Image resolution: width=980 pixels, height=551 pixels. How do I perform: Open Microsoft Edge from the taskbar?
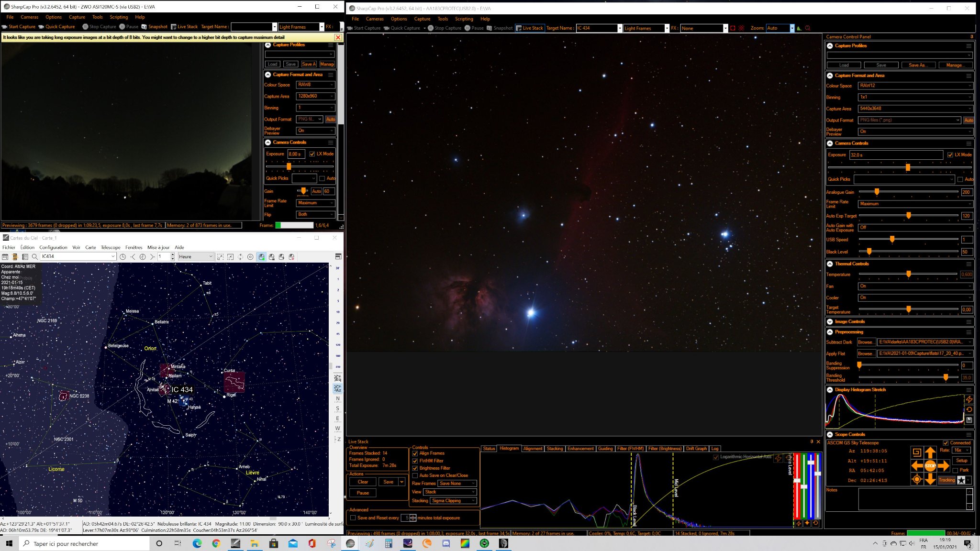[x=197, y=543]
